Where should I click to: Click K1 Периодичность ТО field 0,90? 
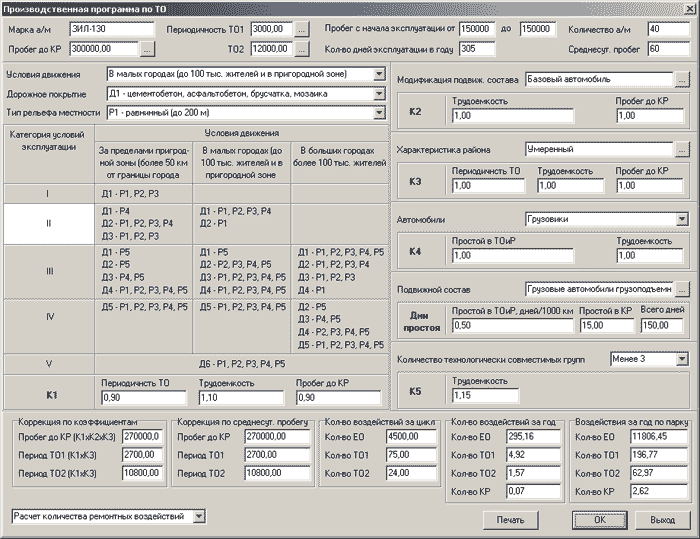(144, 397)
